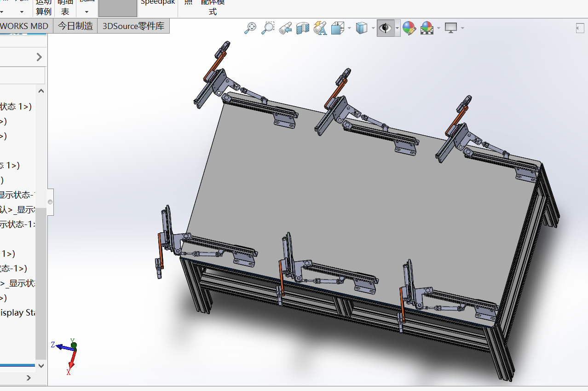Click the 明细表 ribbon button
This screenshot has height=391, width=588.
pos(65,7)
